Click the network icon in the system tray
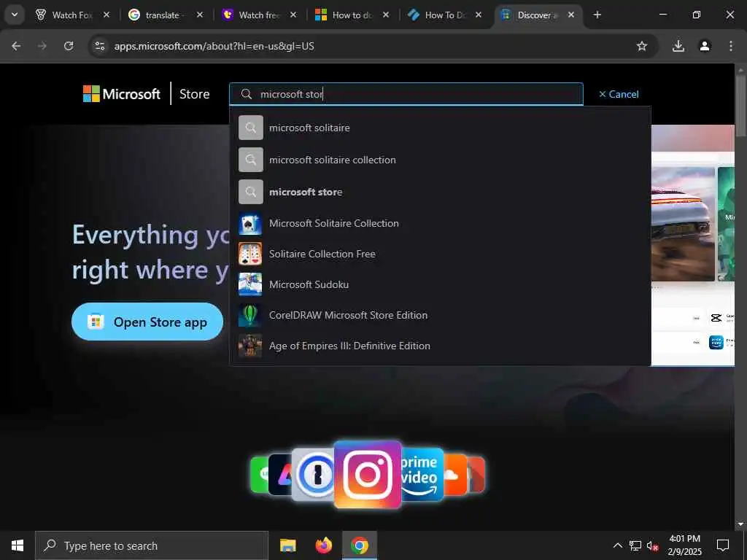The image size is (747, 560). point(635,545)
